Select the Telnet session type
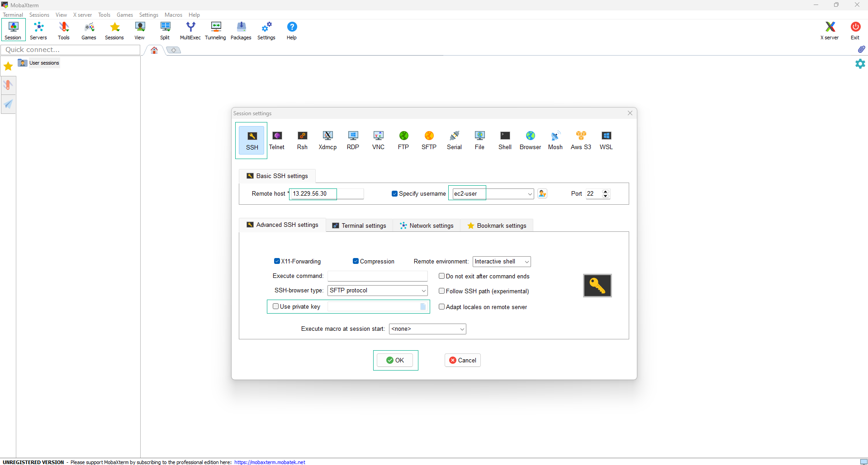 (x=277, y=141)
